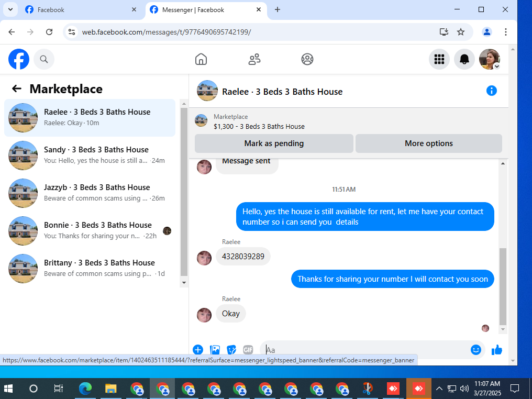Viewport: 532px width, 399px height.
Task: Open the Chrome profile icon
Action: click(x=487, y=32)
